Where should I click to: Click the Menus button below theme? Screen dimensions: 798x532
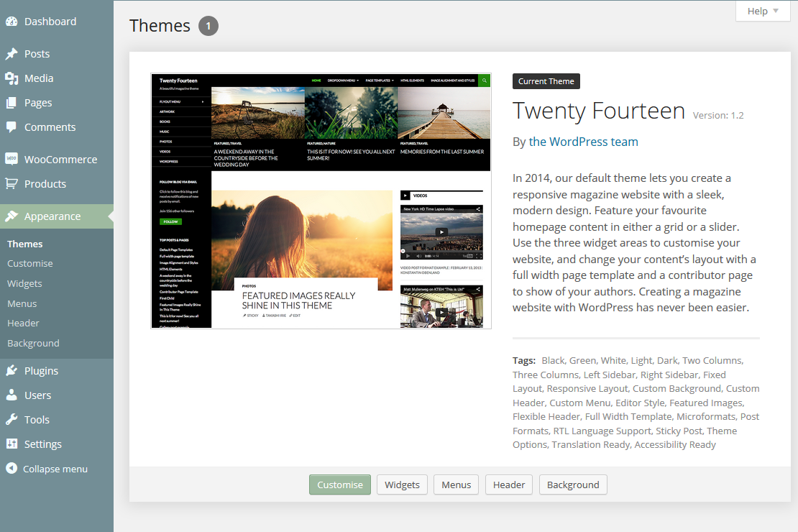point(456,485)
